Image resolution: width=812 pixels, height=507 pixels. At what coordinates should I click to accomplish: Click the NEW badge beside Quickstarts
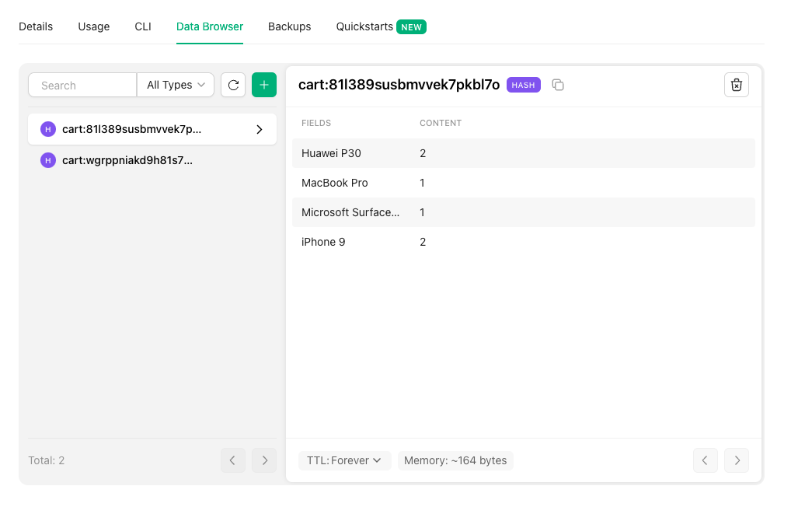pyautogui.click(x=412, y=27)
